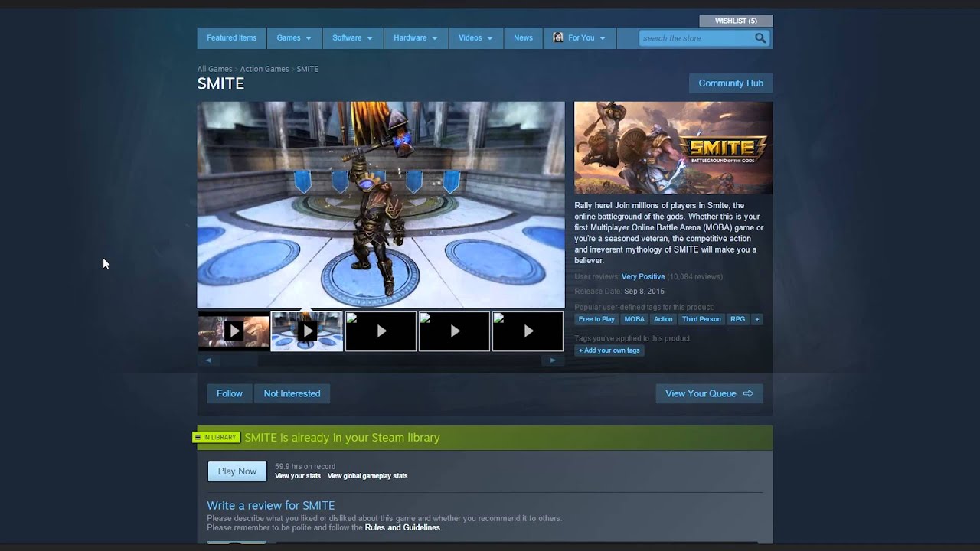Image resolution: width=980 pixels, height=551 pixels.
Task: Click Add your own tags
Action: click(x=609, y=350)
